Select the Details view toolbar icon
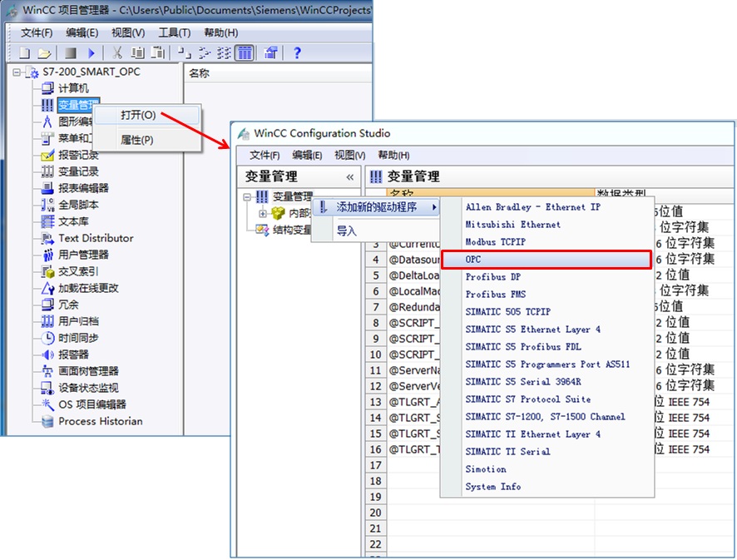The image size is (737, 560). click(x=244, y=52)
